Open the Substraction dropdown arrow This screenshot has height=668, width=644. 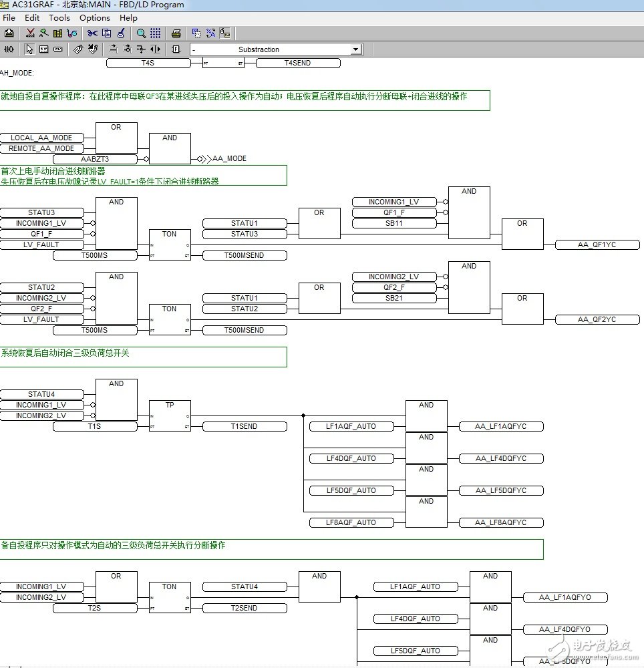[x=355, y=49]
